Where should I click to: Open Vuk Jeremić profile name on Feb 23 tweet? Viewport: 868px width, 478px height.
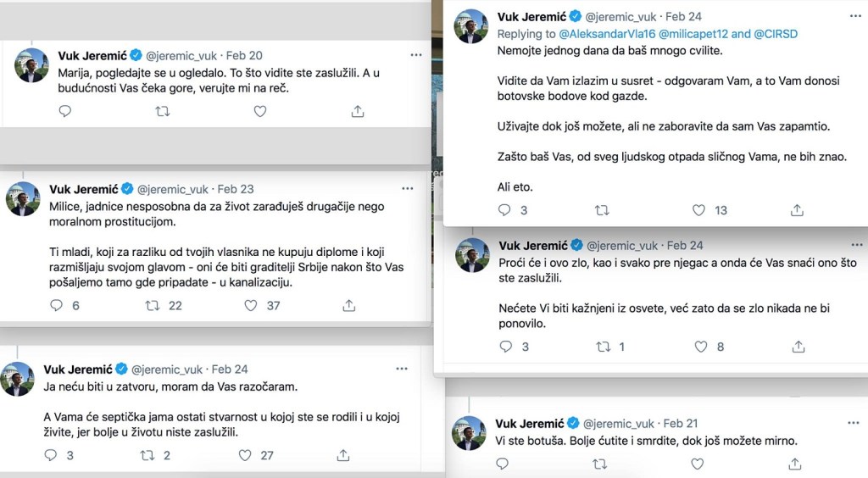pos(82,189)
